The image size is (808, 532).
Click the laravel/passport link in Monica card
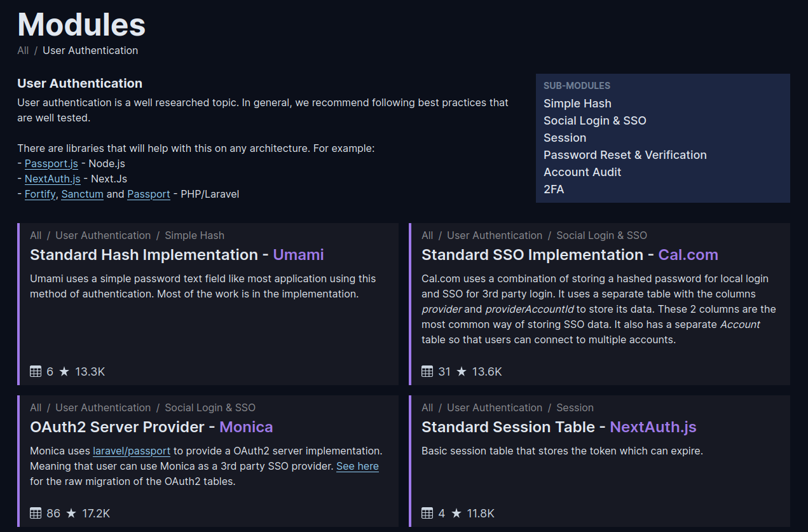coord(132,451)
